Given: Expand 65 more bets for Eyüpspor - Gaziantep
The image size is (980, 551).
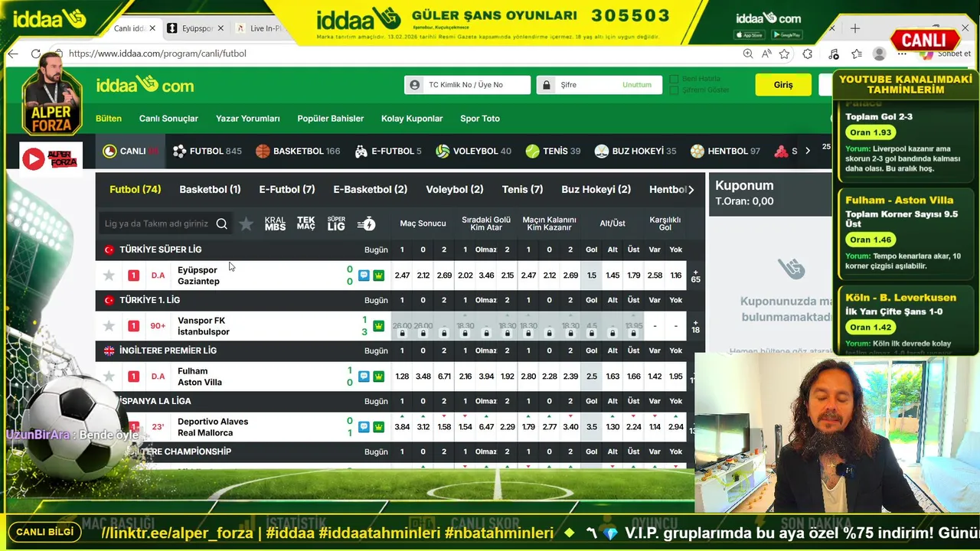Looking at the screenshot, I should pyautogui.click(x=695, y=275).
